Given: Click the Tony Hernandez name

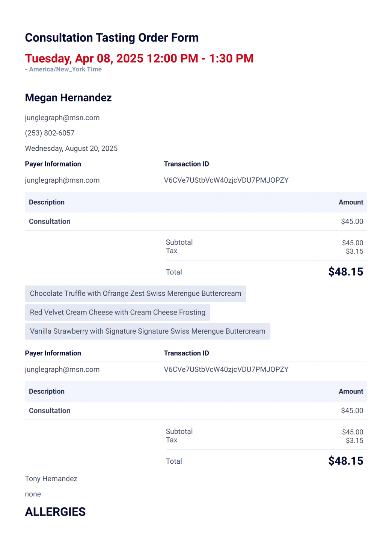Looking at the screenshot, I should (51, 479).
